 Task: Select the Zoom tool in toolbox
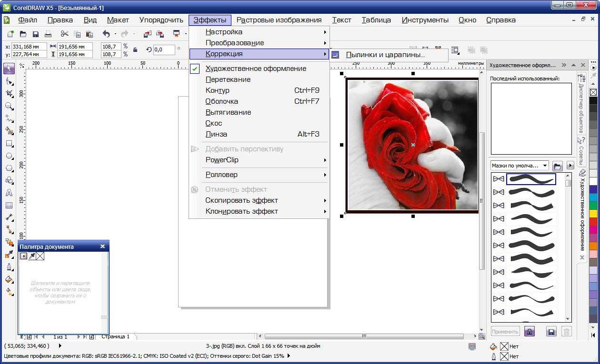(x=9, y=106)
